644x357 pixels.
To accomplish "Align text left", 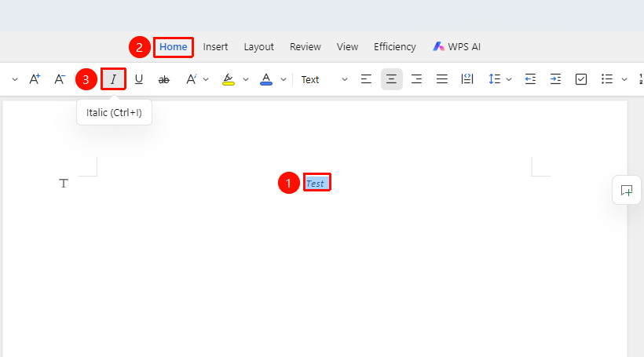I will tap(366, 79).
